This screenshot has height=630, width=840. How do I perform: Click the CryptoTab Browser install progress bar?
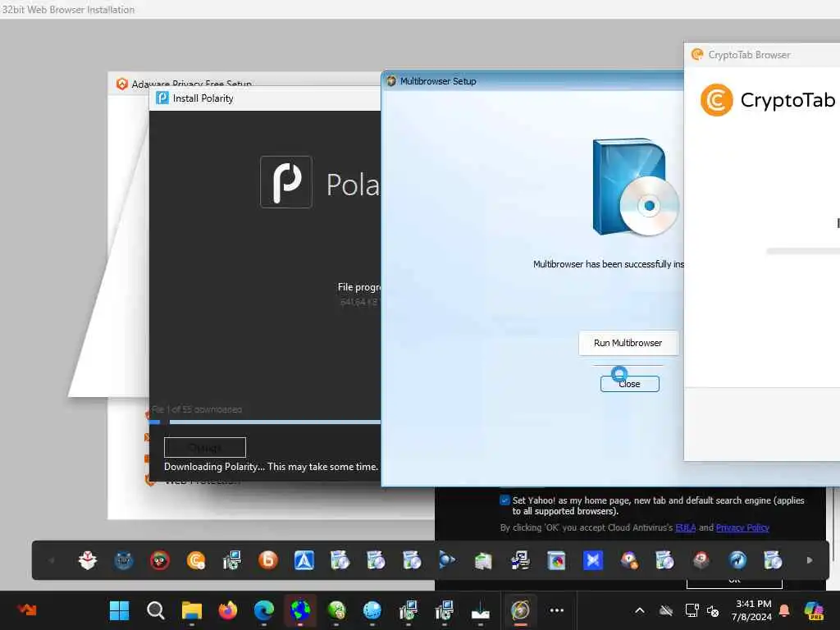pyautogui.click(x=802, y=251)
